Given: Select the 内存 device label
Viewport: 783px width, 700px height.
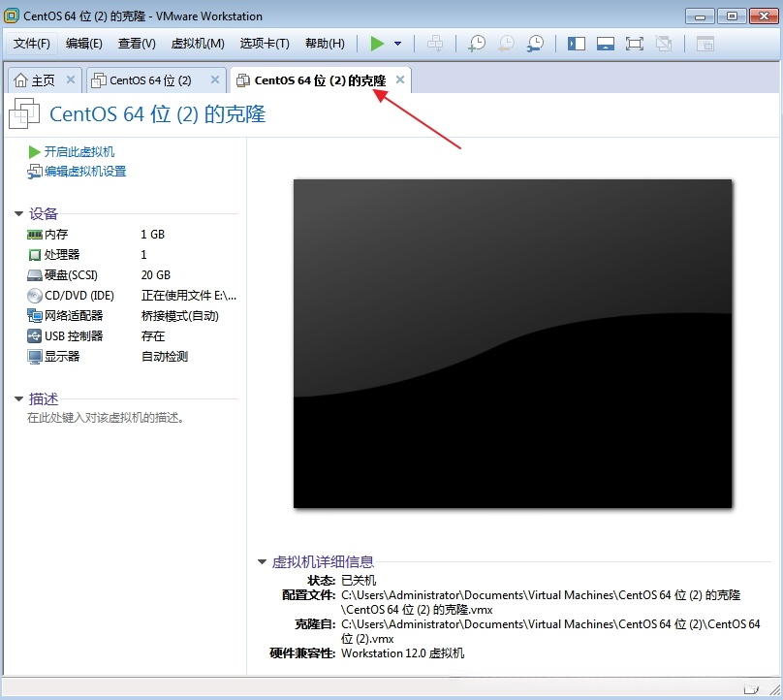Looking at the screenshot, I should 56,235.
